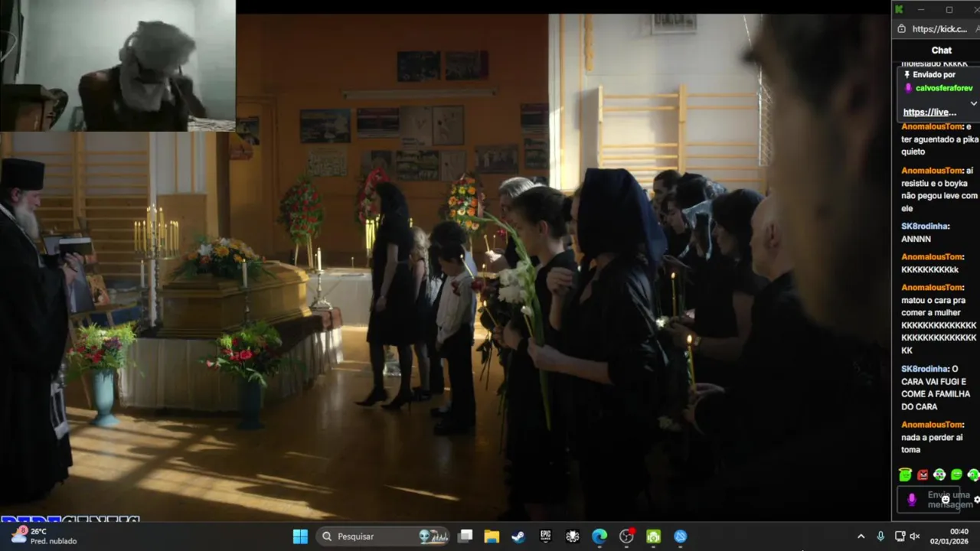Click the network display icon in the tray
Image resolution: width=980 pixels, height=551 pixels.
[900, 536]
